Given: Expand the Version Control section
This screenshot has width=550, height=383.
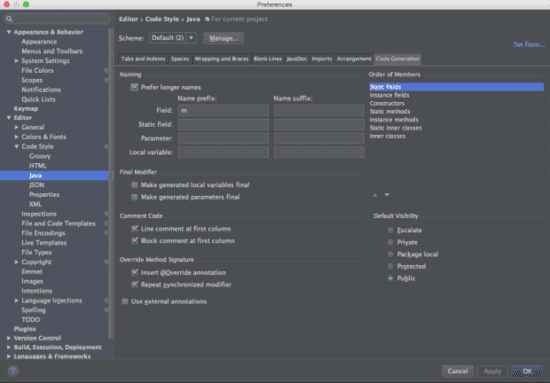Looking at the screenshot, I should click(9, 338).
